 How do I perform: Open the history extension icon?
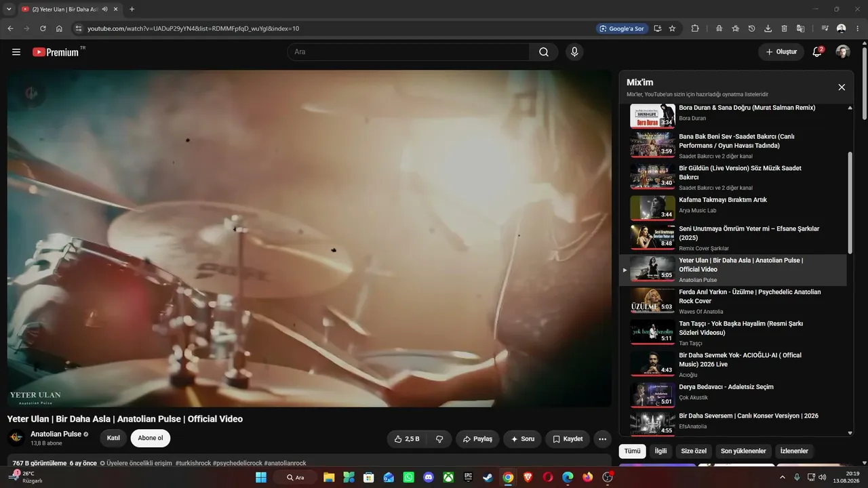[x=751, y=28]
